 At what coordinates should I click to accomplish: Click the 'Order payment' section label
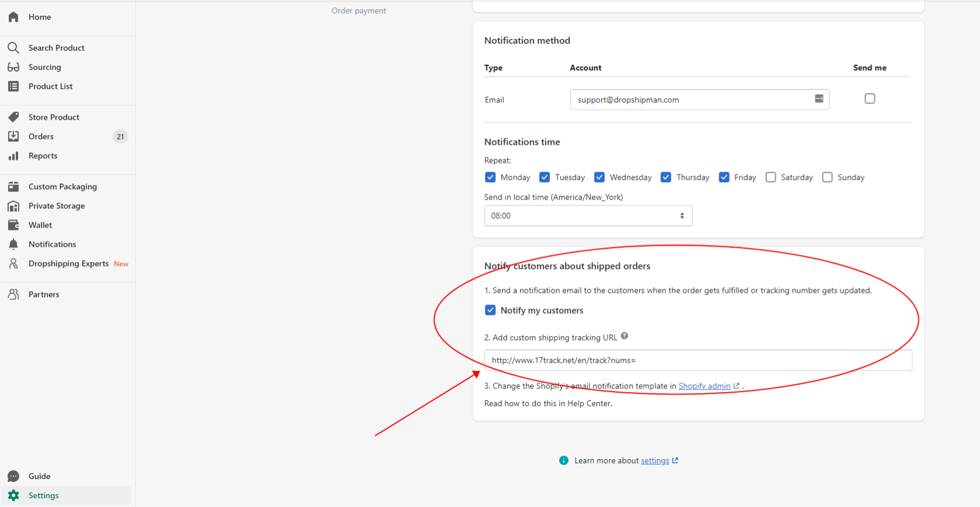pyautogui.click(x=358, y=11)
